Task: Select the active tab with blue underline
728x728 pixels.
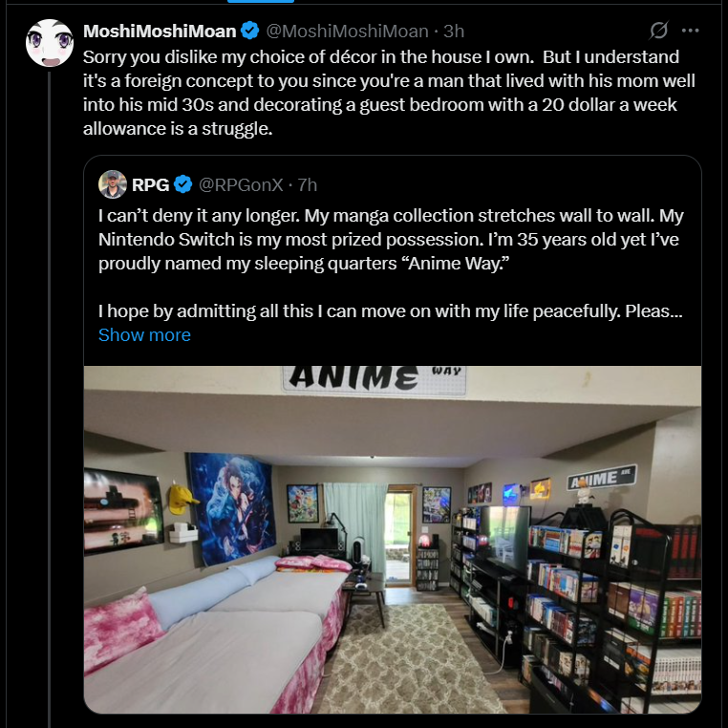Action: (261, 1)
